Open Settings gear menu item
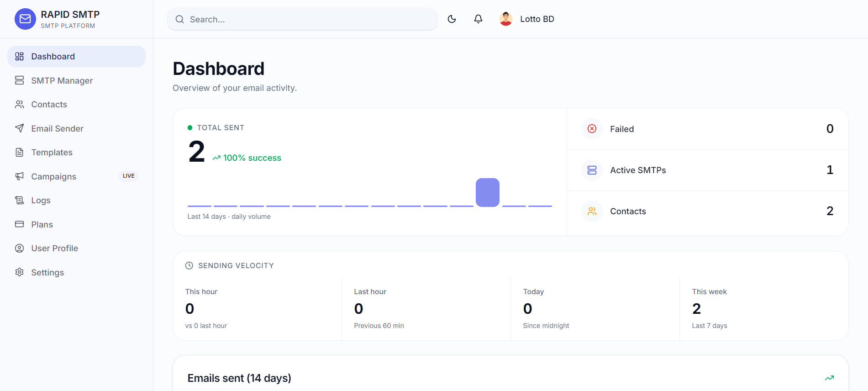The width and height of the screenshot is (868, 391). (76, 272)
